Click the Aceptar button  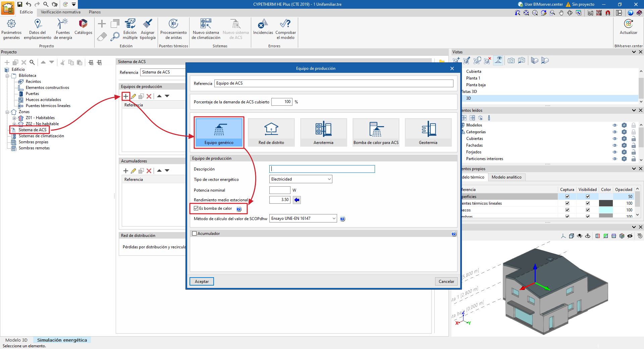tap(202, 282)
